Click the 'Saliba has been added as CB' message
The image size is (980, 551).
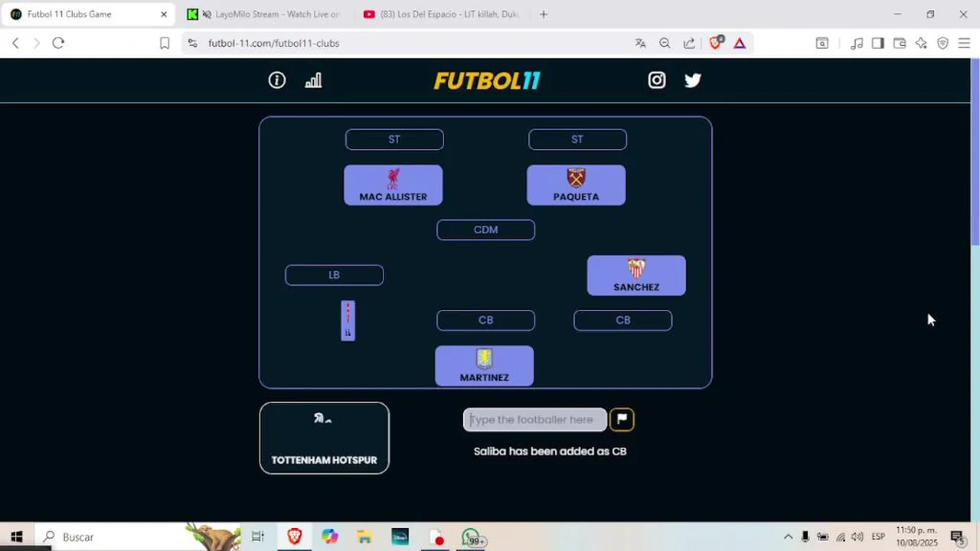click(550, 452)
